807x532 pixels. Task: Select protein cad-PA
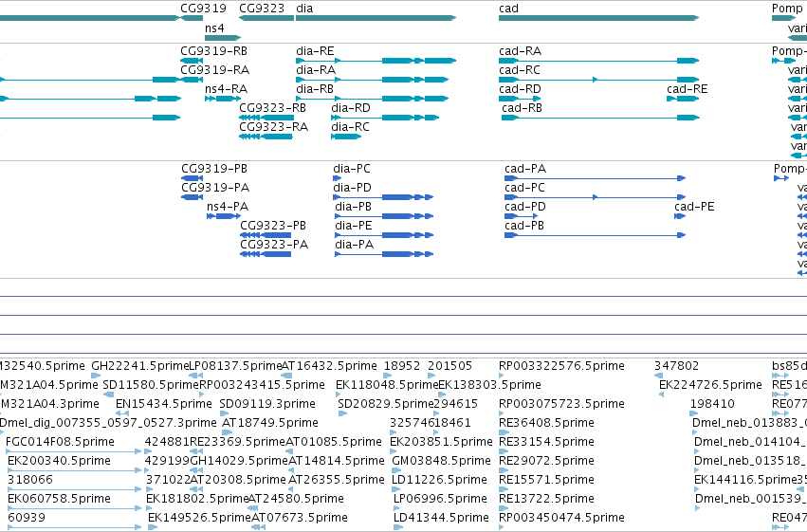[525, 169]
